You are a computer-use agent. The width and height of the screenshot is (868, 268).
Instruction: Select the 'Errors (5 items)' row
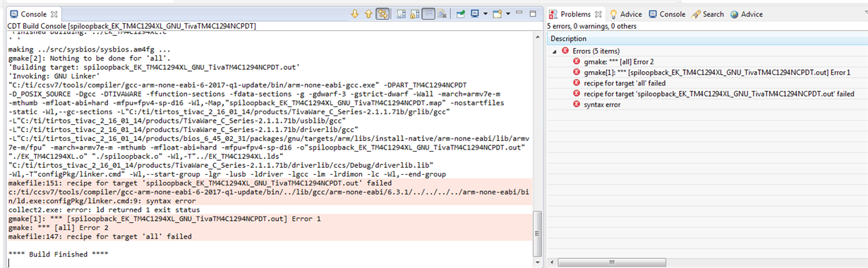[707, 51]
